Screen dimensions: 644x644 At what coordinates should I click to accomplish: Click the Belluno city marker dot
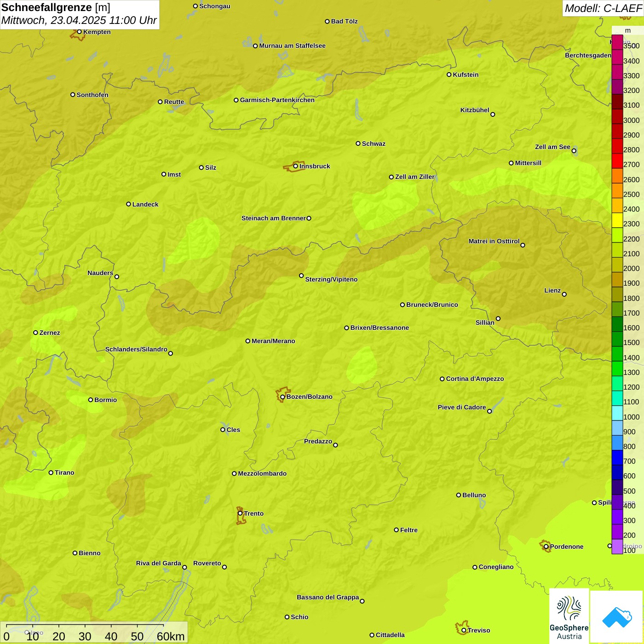(458, 495)
